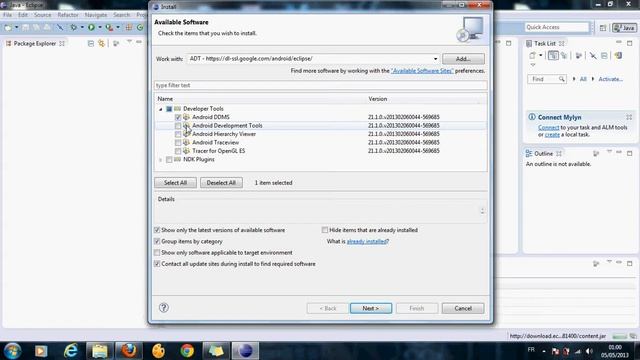The height and width of the screenshot is (360, 640).
Task: Click the Windows Start orb
Action: point(12,351)
